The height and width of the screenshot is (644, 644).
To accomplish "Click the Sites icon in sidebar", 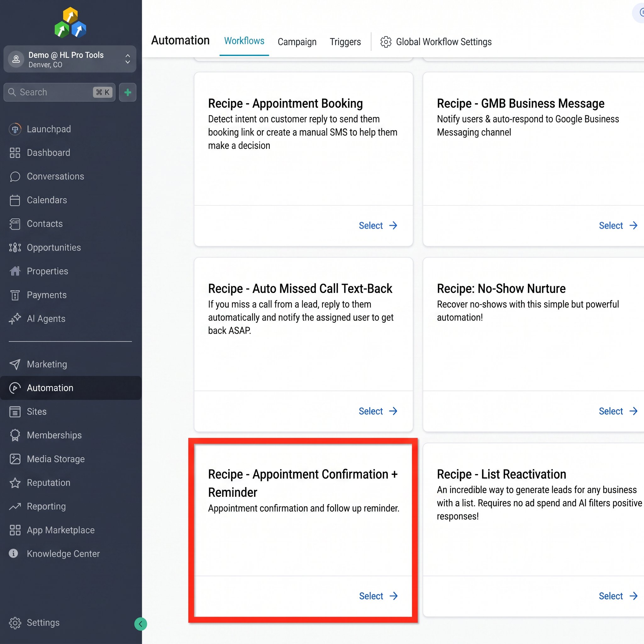I will tap(15, 412).
